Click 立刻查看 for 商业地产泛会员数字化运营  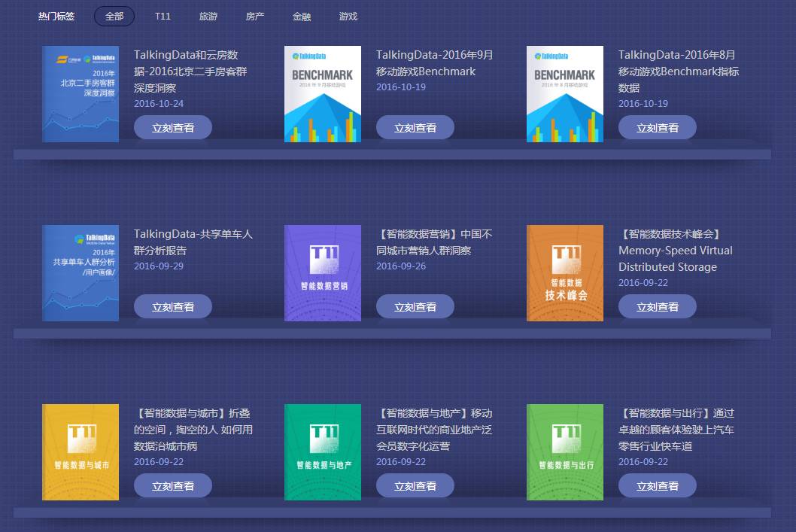pyautogui.click(x=415, y=486)
